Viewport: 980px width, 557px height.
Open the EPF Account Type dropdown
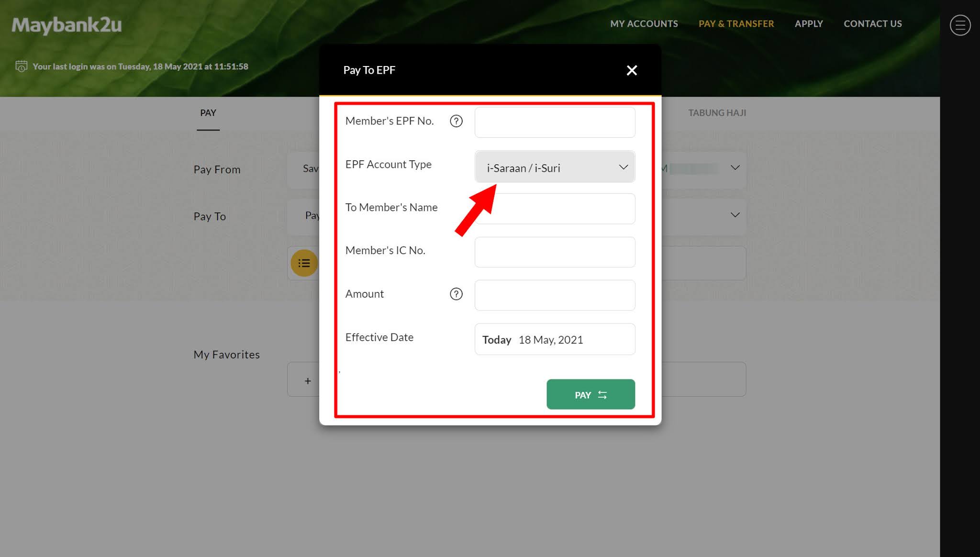click(555, 167)
